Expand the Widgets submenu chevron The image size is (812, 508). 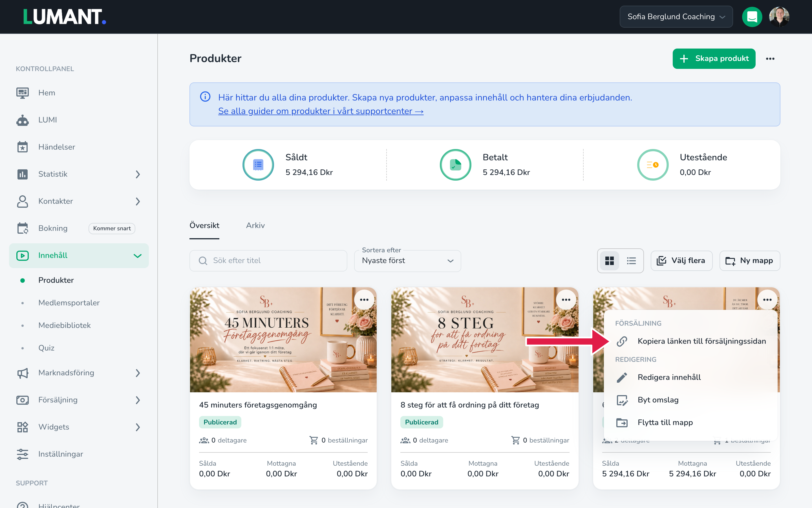click(138, 427)
